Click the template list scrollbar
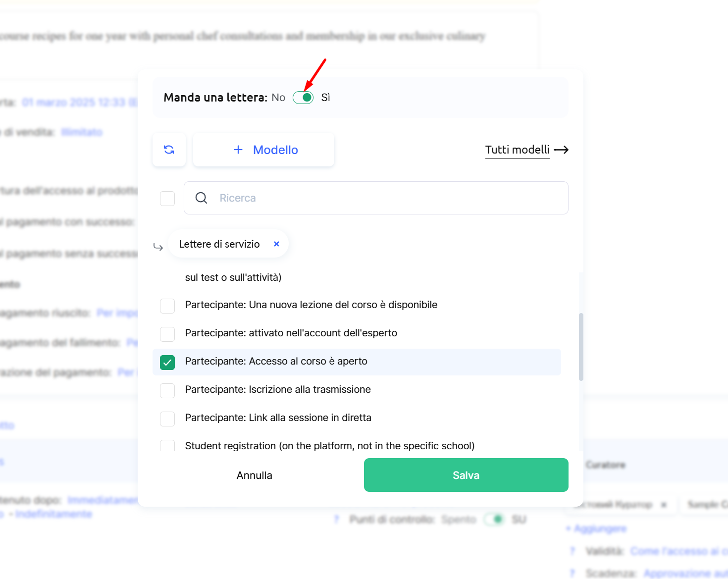This screenshot has height=579, width=728. tap(581, 347)
